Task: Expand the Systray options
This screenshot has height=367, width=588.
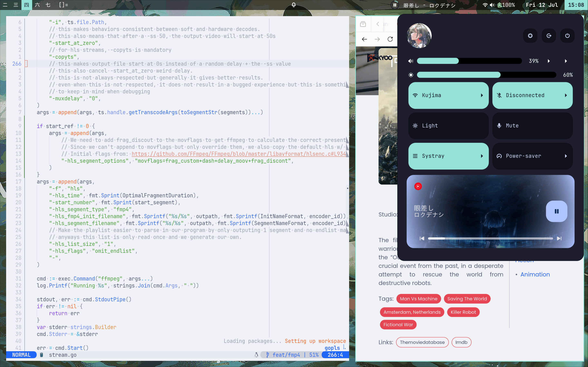Action: [x=482, y=156]
